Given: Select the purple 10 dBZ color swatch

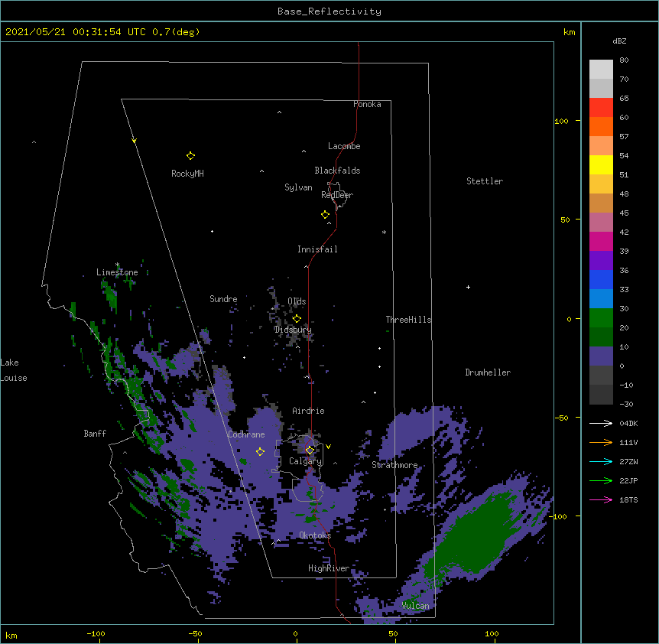Looking at the screenshot, I should pos(601,356).
